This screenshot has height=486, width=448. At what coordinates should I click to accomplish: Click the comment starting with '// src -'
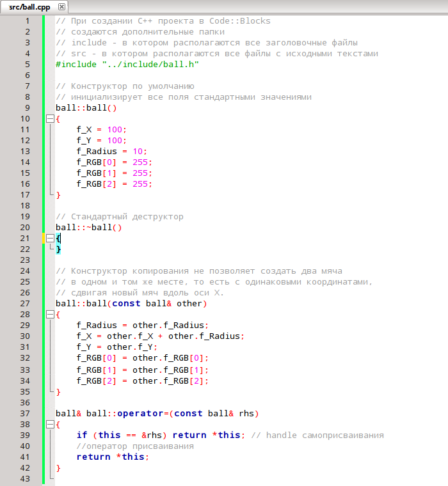click(x=217, y=54)
